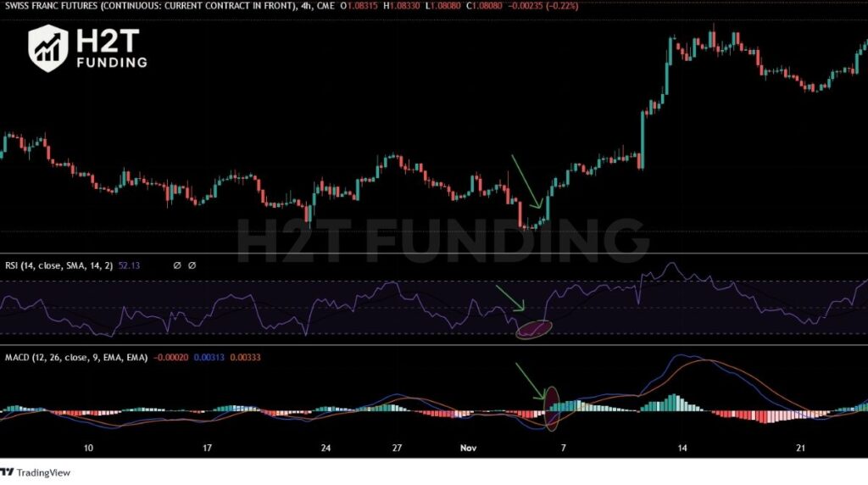This screenshot has width=868, height=485.
Task: Click the second ∅ symbol in RSI legend
Action: point(192,265)
